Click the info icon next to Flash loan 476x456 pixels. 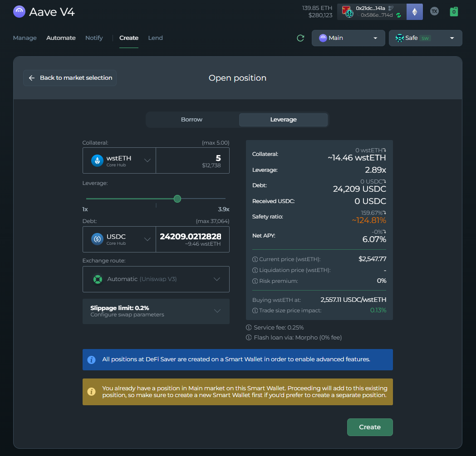[249, 337]
